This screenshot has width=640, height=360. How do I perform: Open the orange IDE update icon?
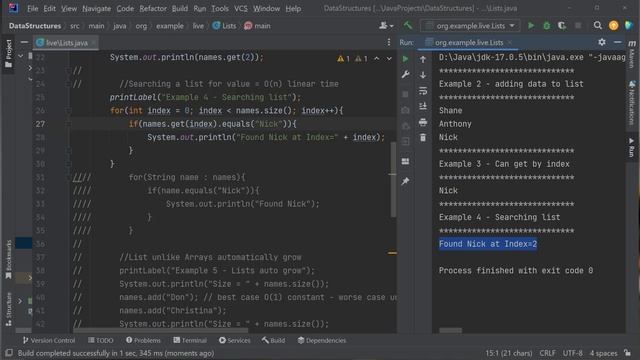tap(613, 26)
